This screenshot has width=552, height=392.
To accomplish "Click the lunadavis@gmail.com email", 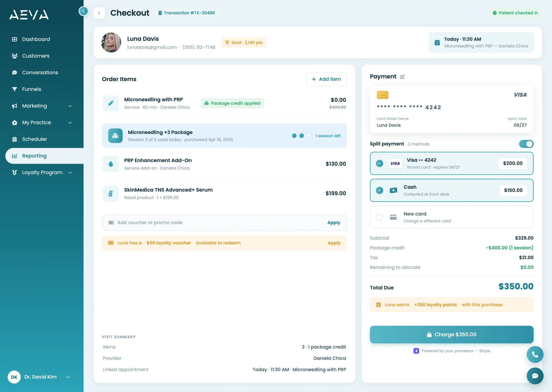I will pos(152,47).
